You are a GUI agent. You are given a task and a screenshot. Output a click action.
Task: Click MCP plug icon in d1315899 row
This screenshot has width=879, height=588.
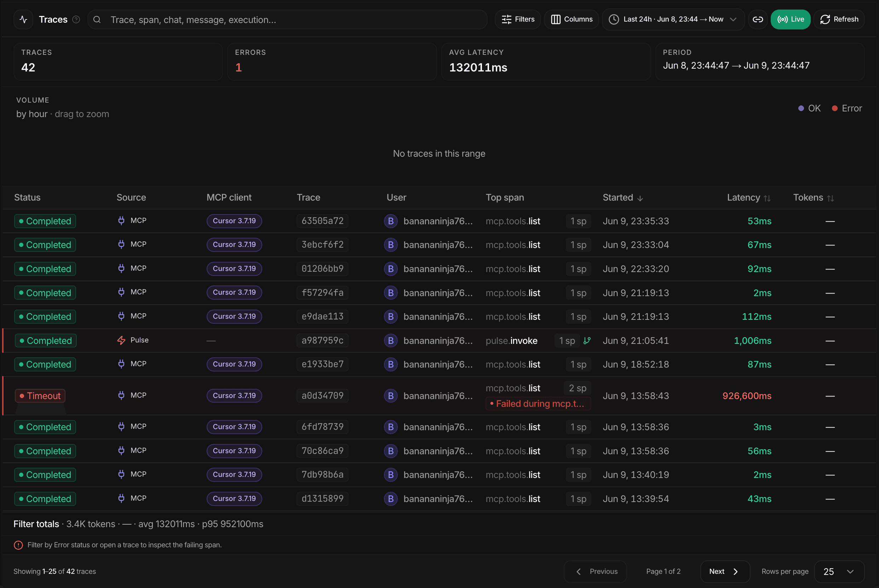tap(121, 498)
